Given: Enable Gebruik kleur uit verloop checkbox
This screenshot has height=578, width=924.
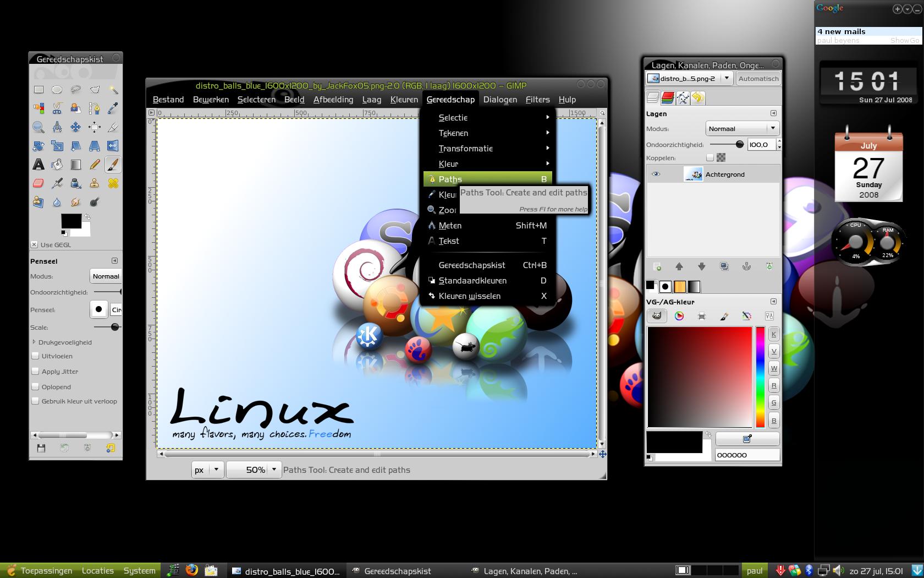Looking at the screenshot, I should pos(35,401).
